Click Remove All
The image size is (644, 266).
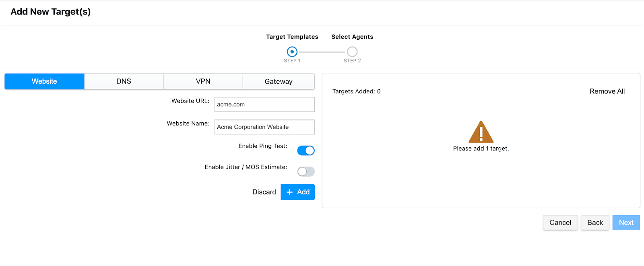(607, 91)
